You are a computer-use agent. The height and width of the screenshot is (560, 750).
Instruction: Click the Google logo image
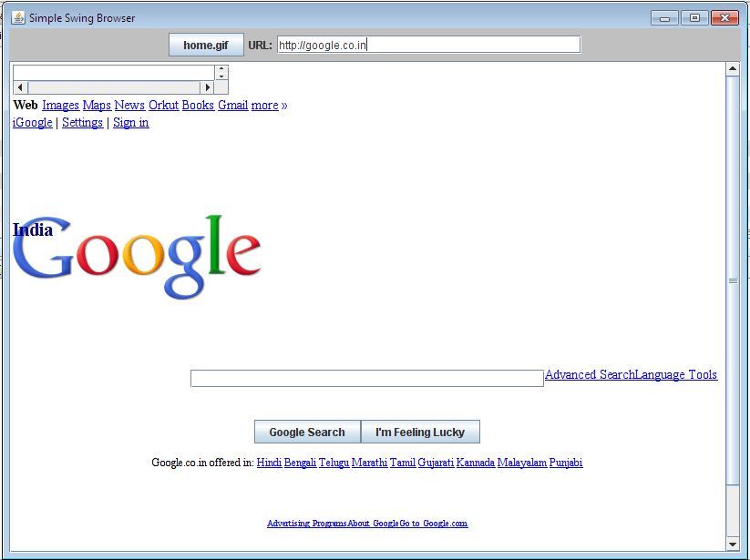(x=137, y=257)
